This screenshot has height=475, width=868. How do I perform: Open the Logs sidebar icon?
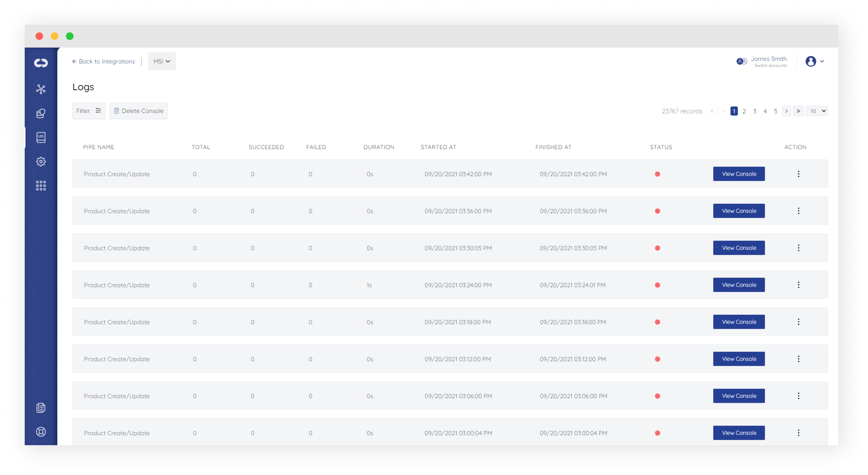coord(41,137)
